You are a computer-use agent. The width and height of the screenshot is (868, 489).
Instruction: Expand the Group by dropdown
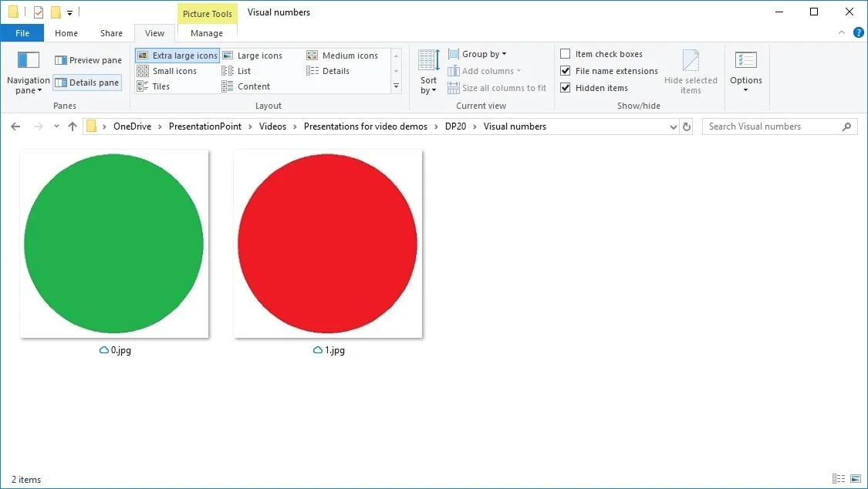pos(484,54)
